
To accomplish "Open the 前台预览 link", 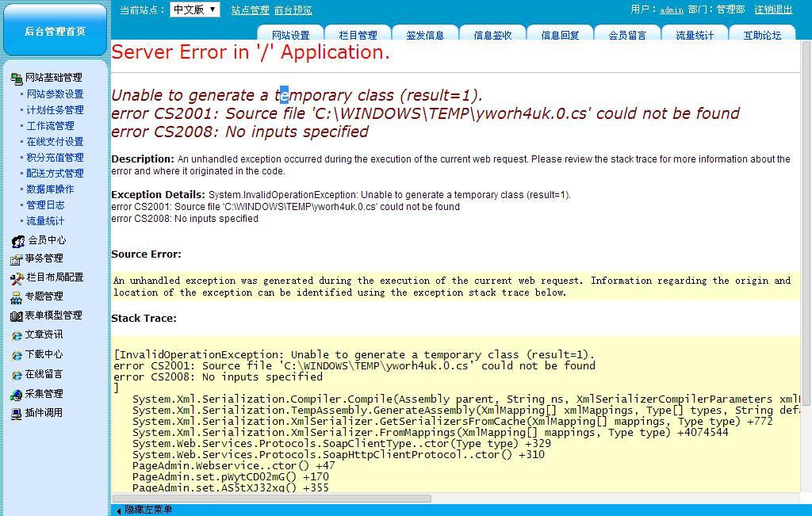I will [293, 10].
